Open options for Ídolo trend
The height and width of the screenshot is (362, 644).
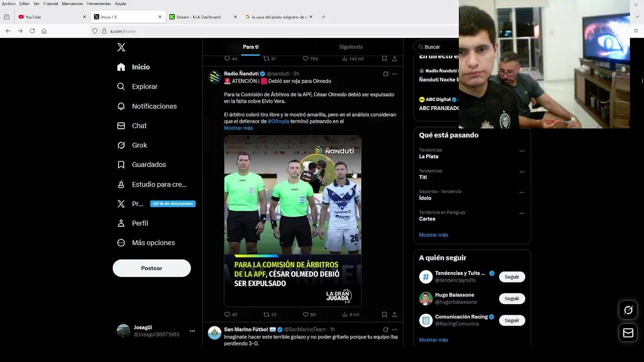[x=522, y=193]
